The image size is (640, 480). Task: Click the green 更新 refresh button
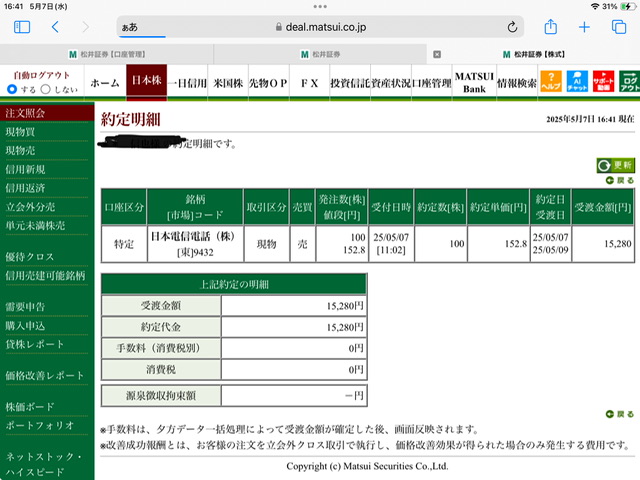coord(616,165)
